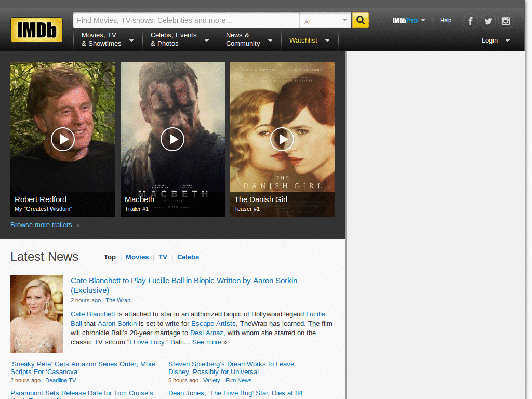Viewport: 532px width, 399px height.
Task: Click Escape Artists link
Action: pyautogui.click(x=214, y=324)
